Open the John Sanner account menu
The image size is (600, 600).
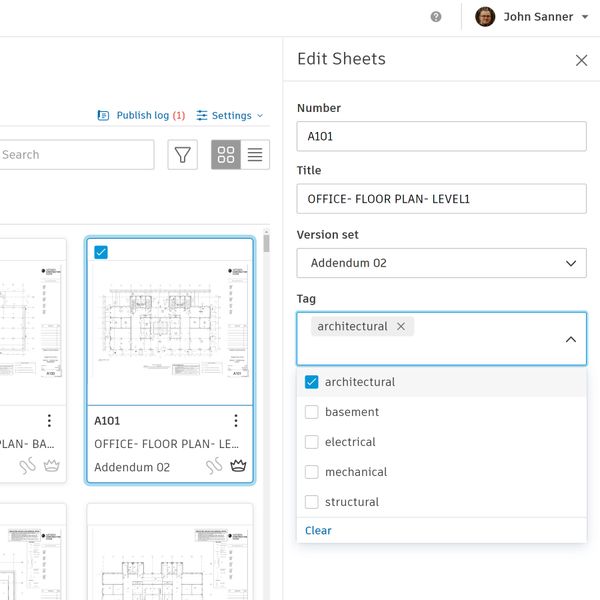(x=525, y=17)
